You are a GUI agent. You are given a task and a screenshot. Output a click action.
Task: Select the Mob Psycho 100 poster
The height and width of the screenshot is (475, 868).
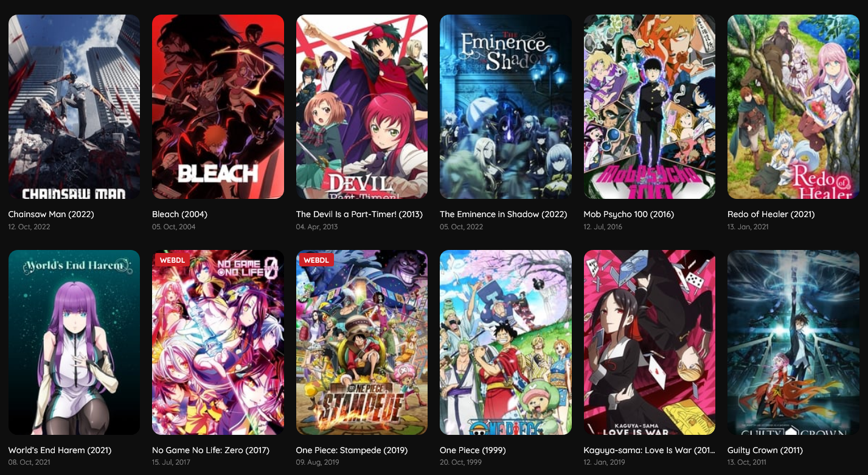point(650,107)
